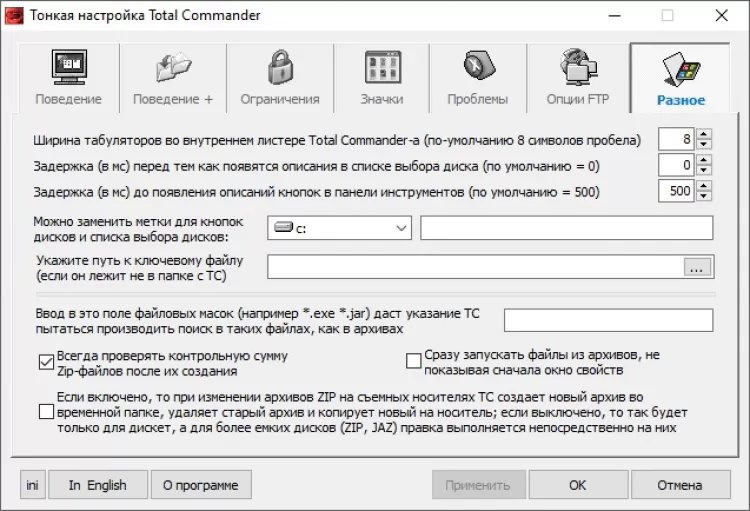Viewport: 750px width, 511px height.
Task: Decrease toolbar button hint delay value
Action: point(704,196)
